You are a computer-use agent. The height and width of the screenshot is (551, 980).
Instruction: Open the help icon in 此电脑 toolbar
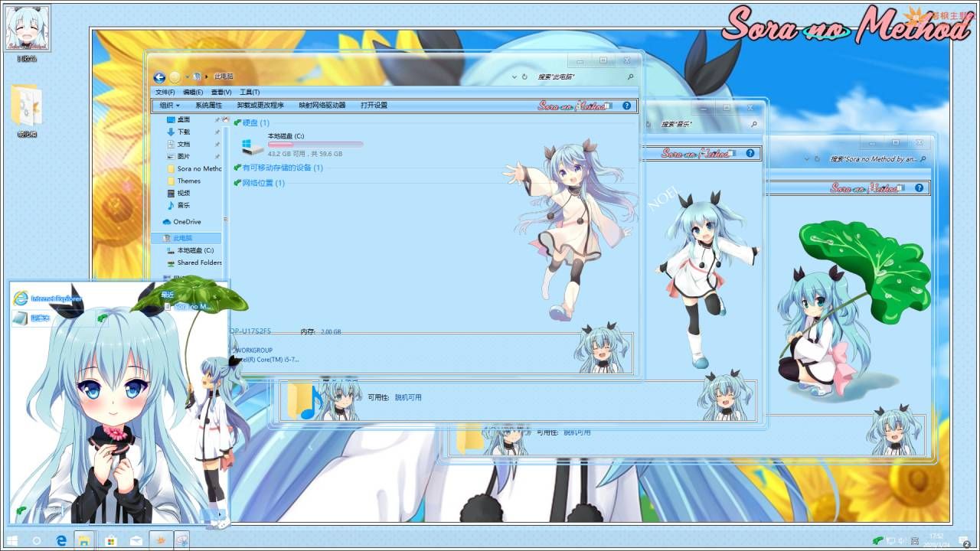click(x=627, y=106)
